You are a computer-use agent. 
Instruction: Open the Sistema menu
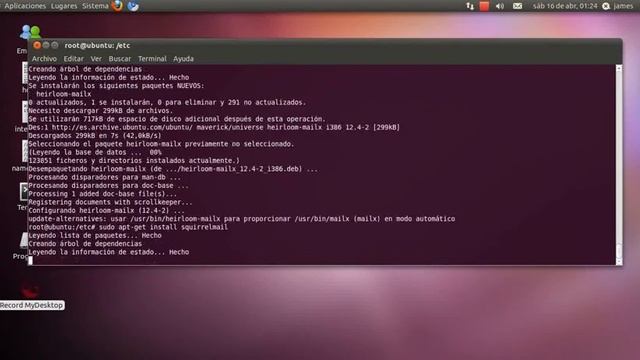(95, 6)
